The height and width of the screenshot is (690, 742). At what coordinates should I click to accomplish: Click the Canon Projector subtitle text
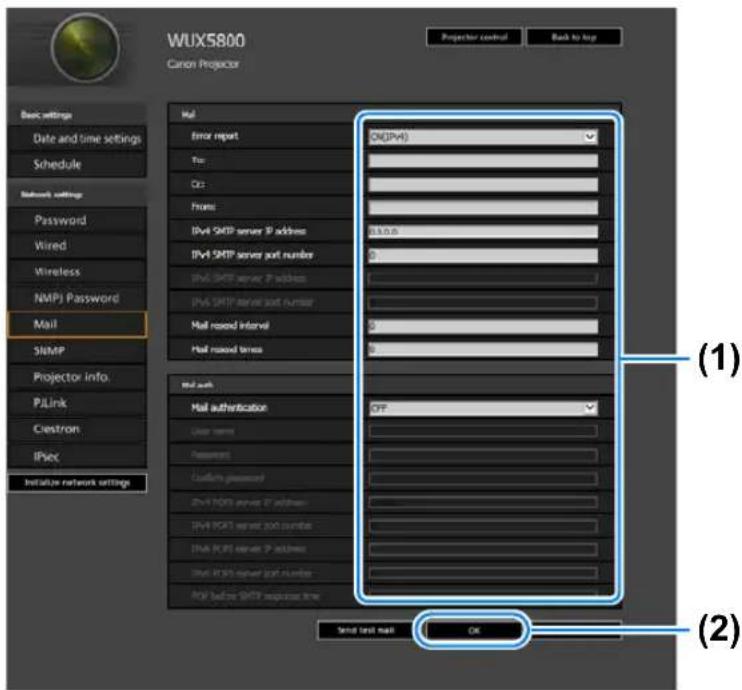[x=203, y=64]
